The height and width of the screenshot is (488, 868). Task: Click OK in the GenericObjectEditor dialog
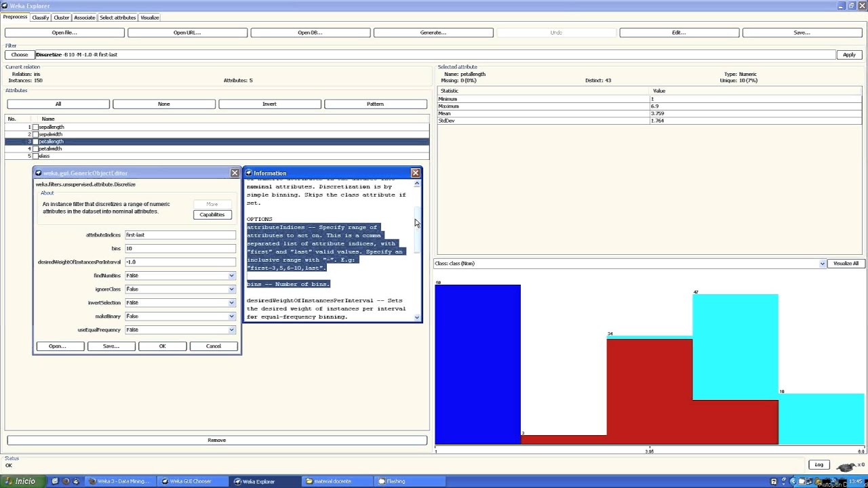coord(162,346)
